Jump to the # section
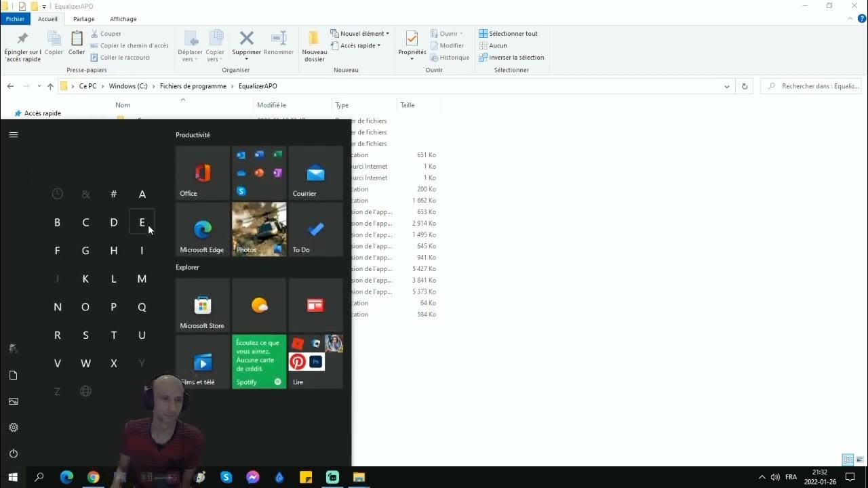 114,194
